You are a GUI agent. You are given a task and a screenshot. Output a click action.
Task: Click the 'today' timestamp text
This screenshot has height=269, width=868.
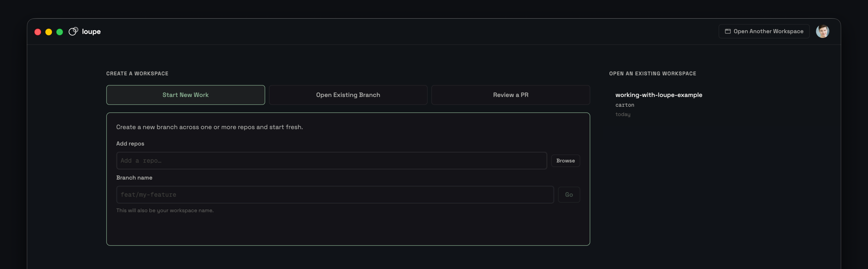[623, 115]
